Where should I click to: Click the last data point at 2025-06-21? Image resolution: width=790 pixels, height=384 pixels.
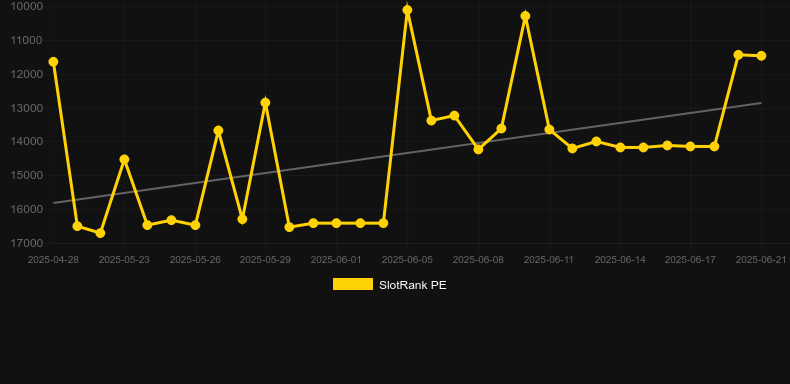point(761,55)
